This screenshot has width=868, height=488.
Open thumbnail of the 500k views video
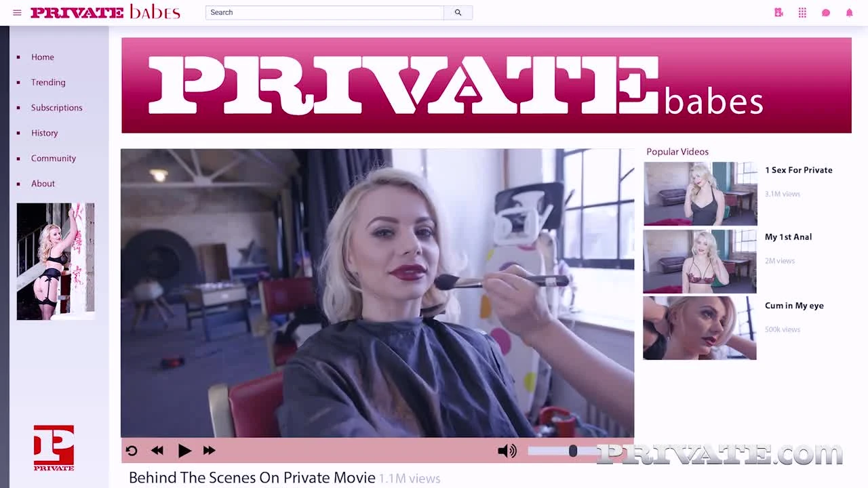tap(700, 328)
